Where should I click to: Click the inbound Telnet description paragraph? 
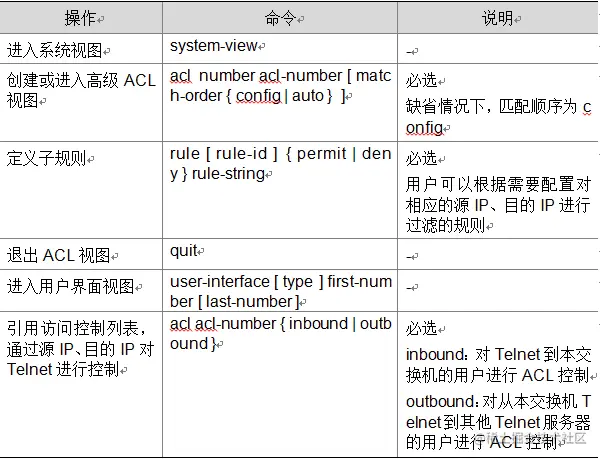pyautogui.click(x=497, y=365)
